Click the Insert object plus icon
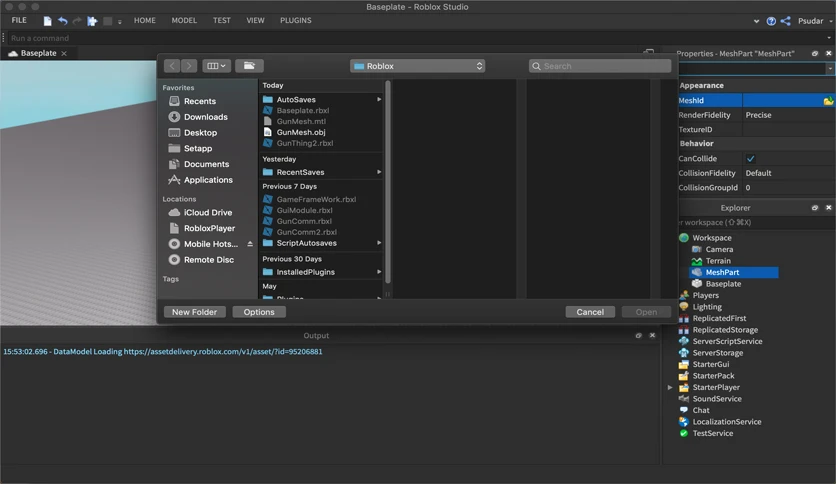 click(x=92, y=21)
